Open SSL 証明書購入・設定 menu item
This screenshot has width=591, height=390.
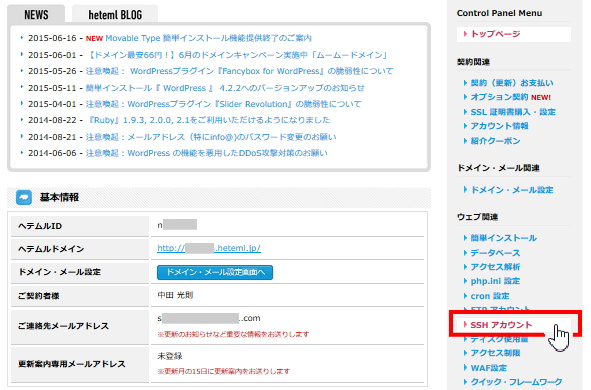point(513,112)
